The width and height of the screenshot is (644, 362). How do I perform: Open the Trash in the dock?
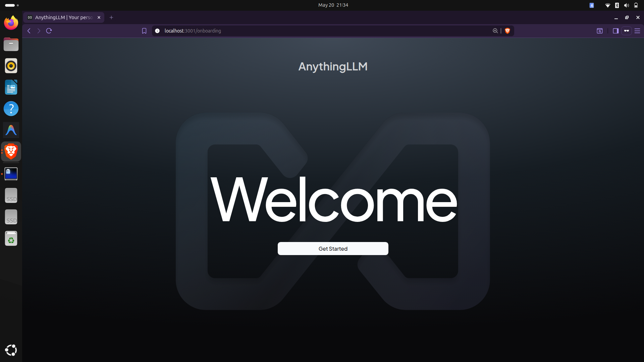pyautogui.click(x=11, y=238)
